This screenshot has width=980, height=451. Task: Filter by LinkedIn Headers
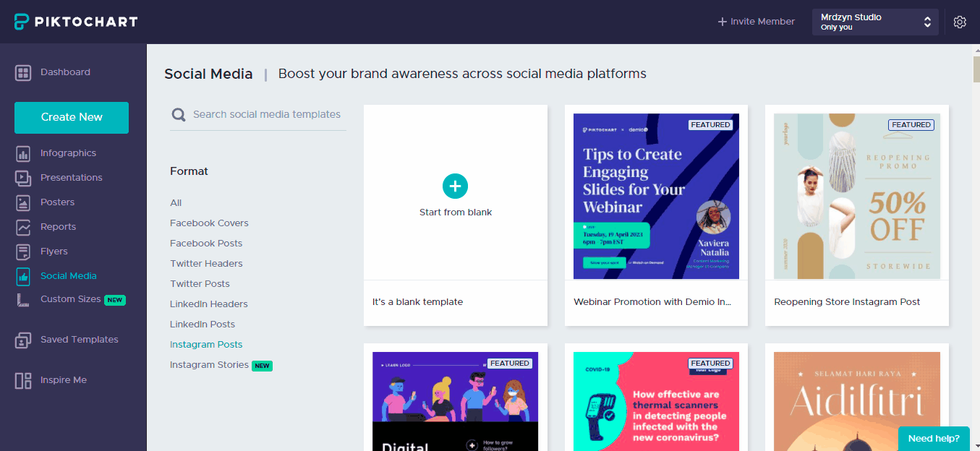pyautogui.click(x=208, y=304)
